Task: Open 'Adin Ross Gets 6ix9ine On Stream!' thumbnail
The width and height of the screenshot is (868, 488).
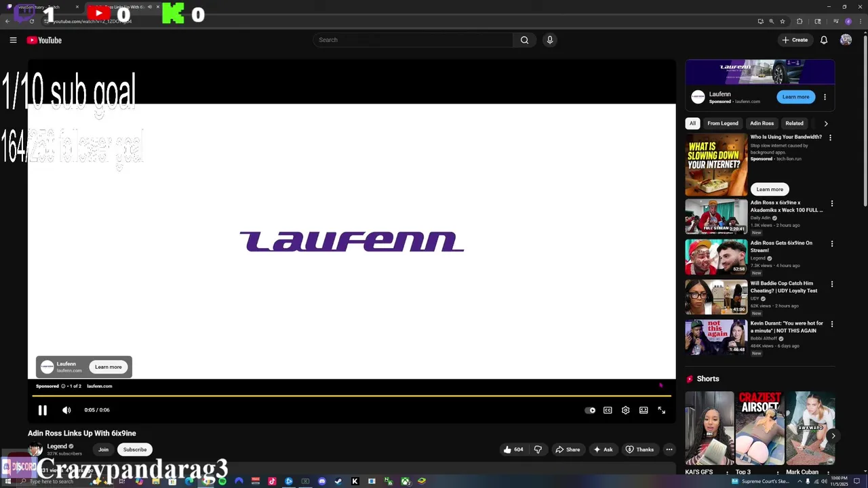Action: 716,256
